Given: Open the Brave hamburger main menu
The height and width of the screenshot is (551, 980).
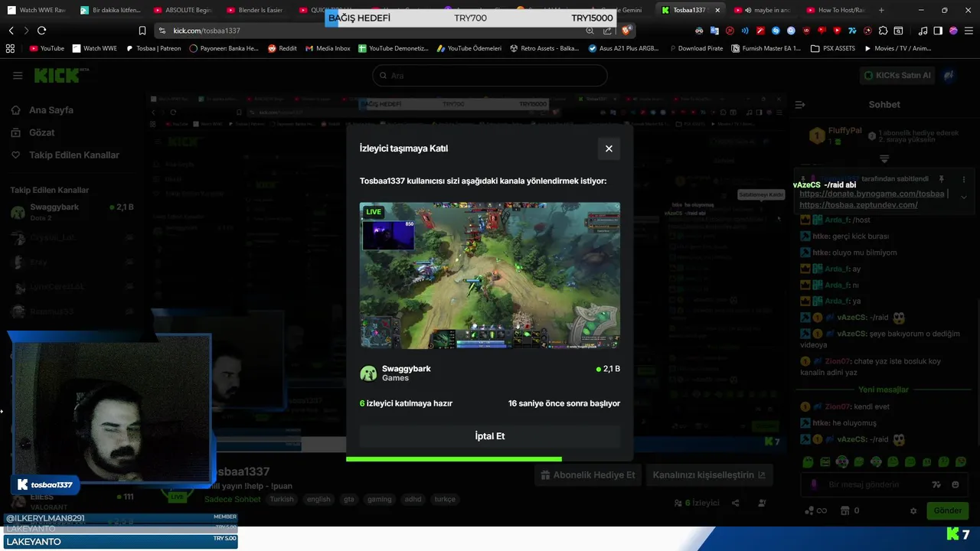Looking at the screenshot, I should click(969, 31).
